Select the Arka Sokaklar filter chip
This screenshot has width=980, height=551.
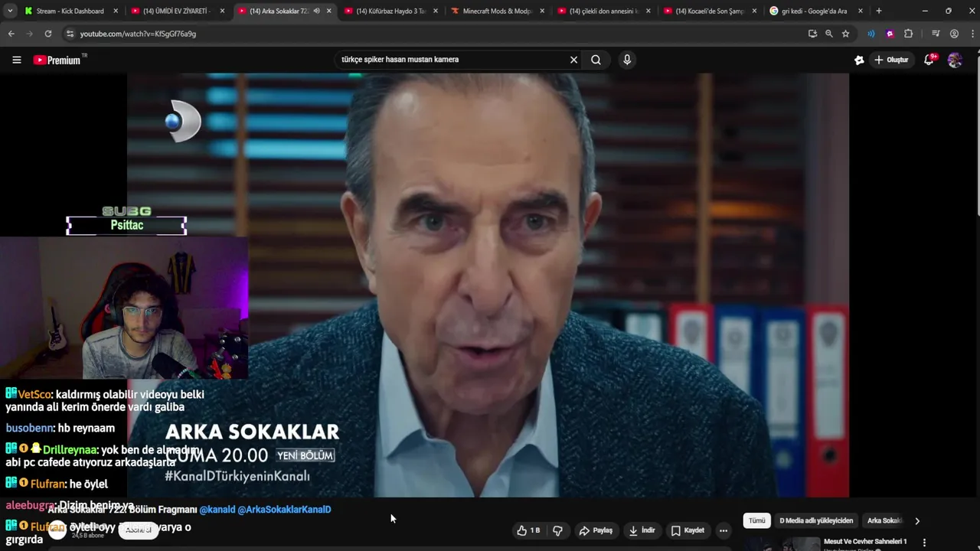coord(884,521)
